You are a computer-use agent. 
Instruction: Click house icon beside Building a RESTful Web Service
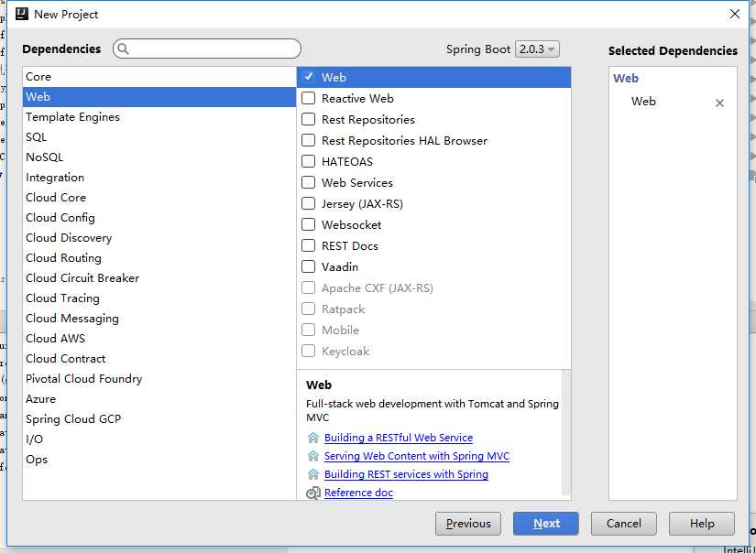[x=313, y=438]
